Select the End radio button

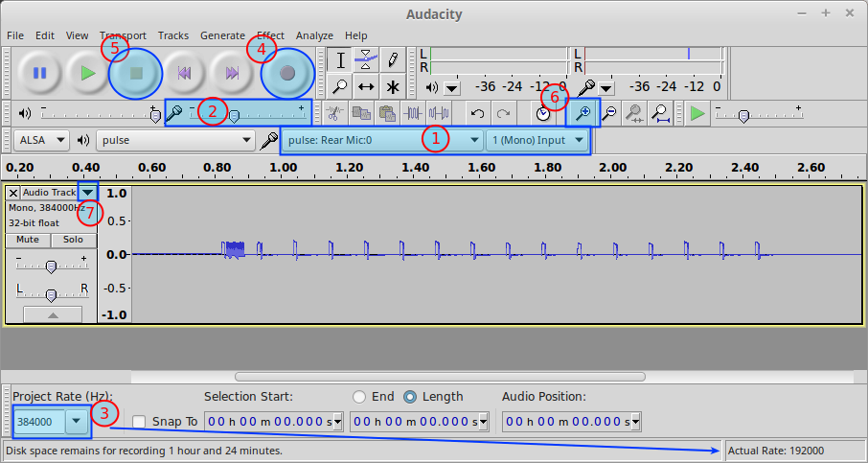tap(359, 397)
